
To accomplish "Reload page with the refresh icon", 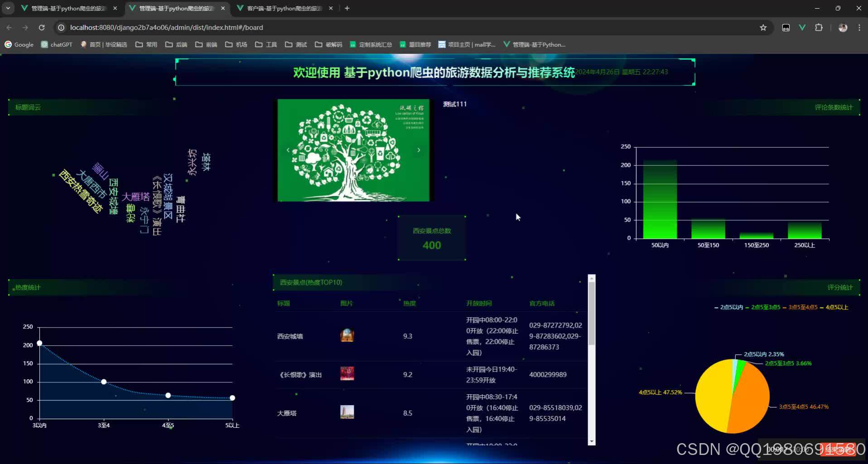I will (x=42, y=27).
